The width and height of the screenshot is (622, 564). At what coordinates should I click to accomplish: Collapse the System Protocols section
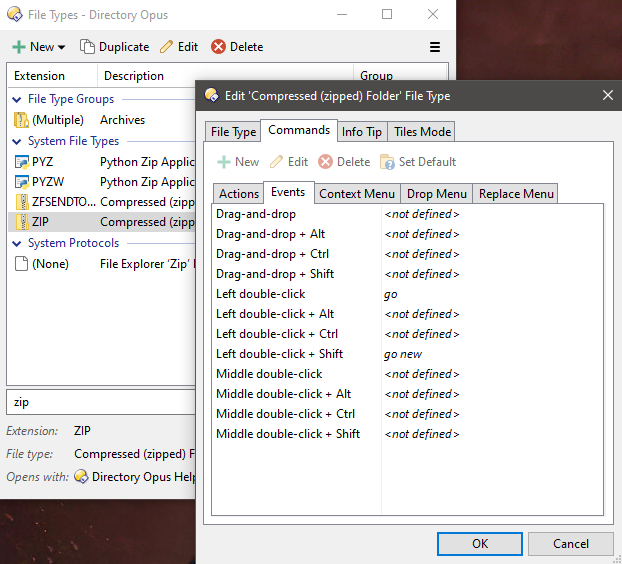click(17, 243)
